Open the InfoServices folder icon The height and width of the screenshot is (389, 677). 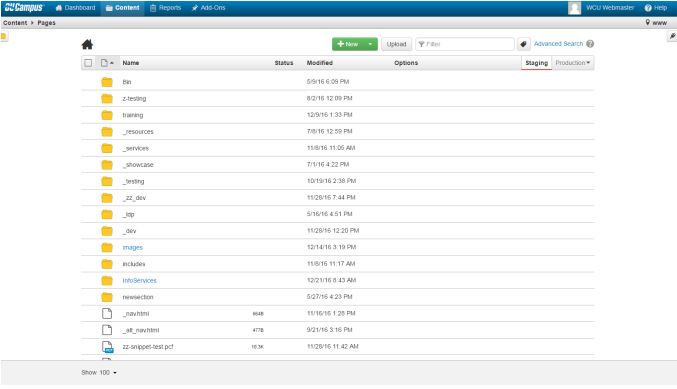click(107, 281)
